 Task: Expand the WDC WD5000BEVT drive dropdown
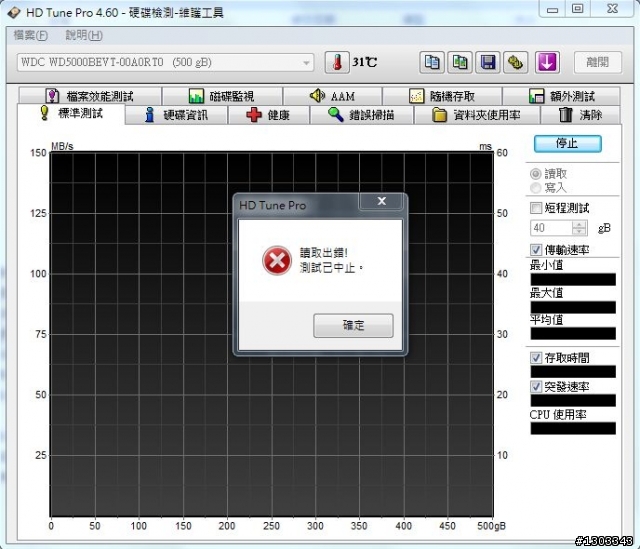point(306,63)
